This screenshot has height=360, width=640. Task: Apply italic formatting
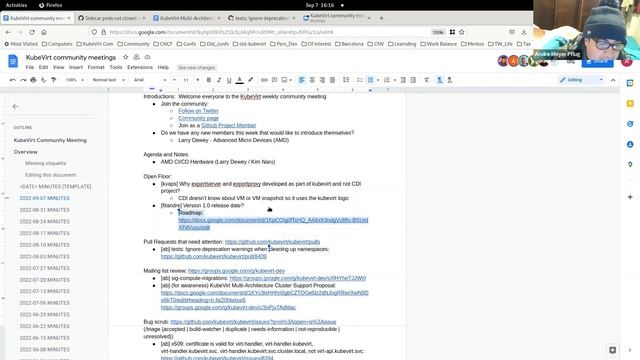tap(219, 80)
